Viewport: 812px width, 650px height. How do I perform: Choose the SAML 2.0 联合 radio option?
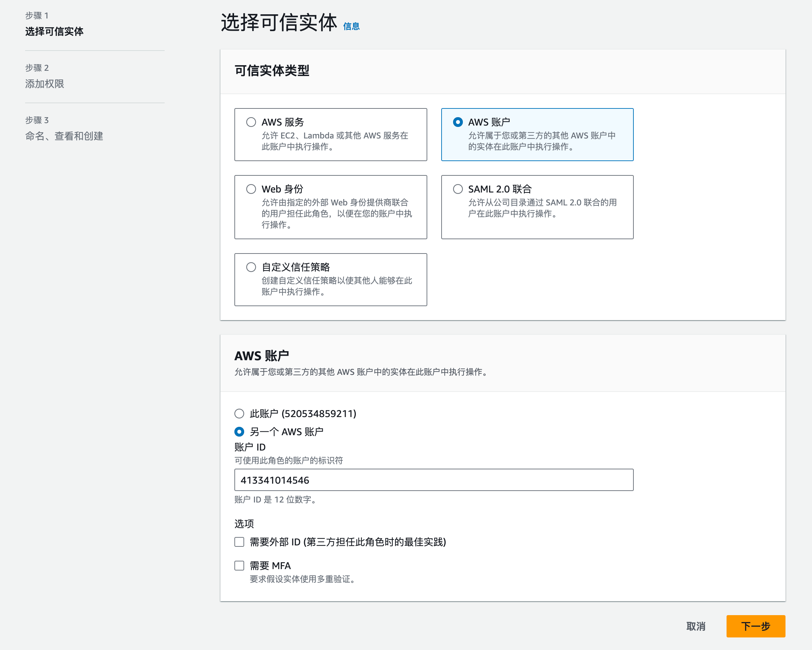coord(458,189)
